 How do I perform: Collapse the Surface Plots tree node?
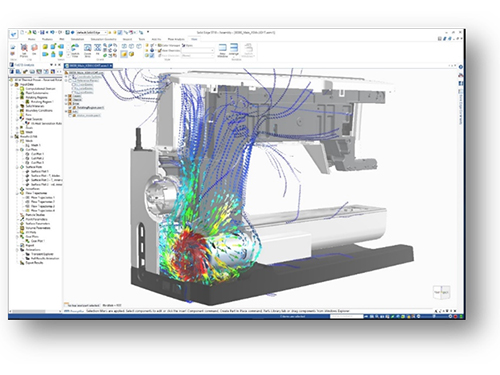[x=17, y=167]
